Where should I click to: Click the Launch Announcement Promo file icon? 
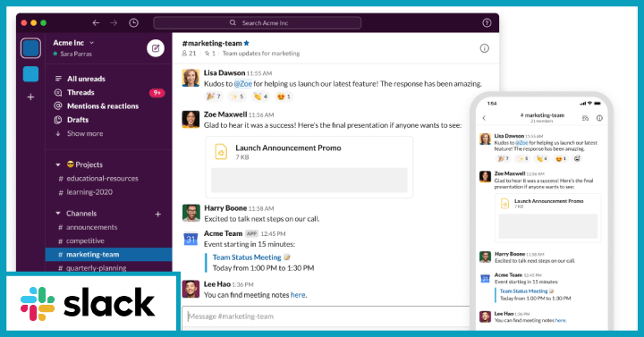pyautogui.click(x=221, y=151)
